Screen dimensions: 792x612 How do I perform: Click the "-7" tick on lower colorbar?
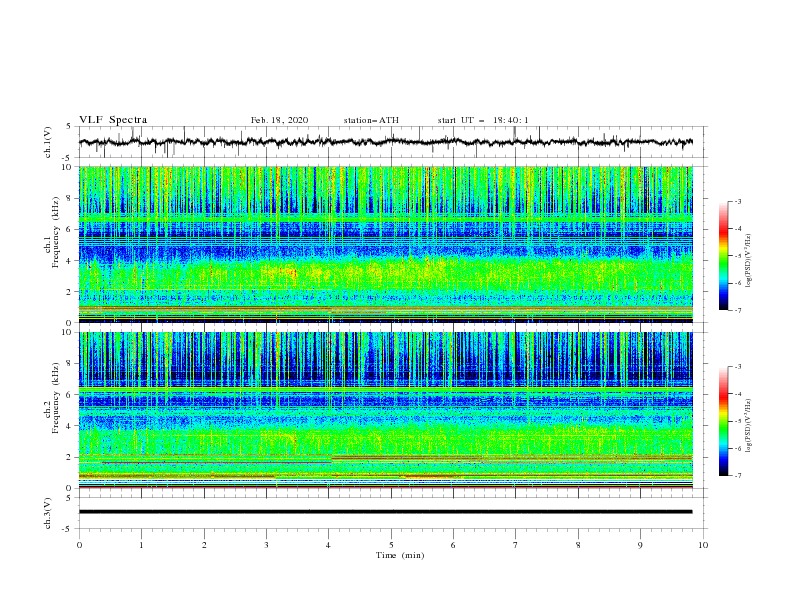coord(738,476)
